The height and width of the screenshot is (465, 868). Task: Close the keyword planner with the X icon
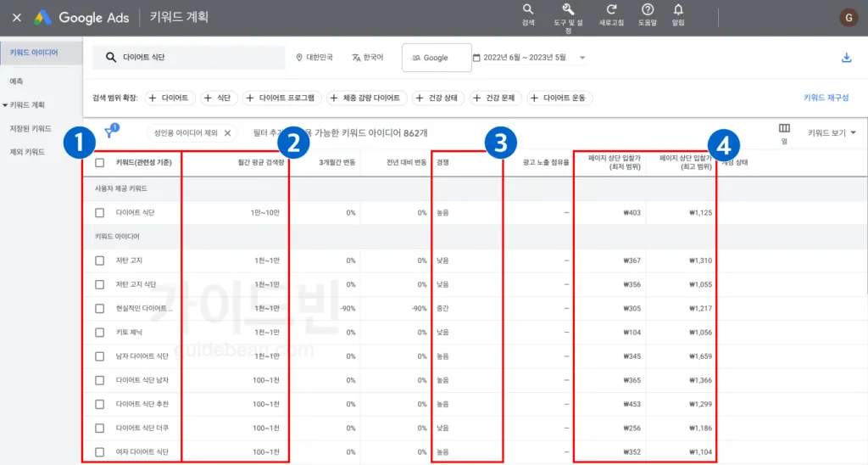[17, 18]
